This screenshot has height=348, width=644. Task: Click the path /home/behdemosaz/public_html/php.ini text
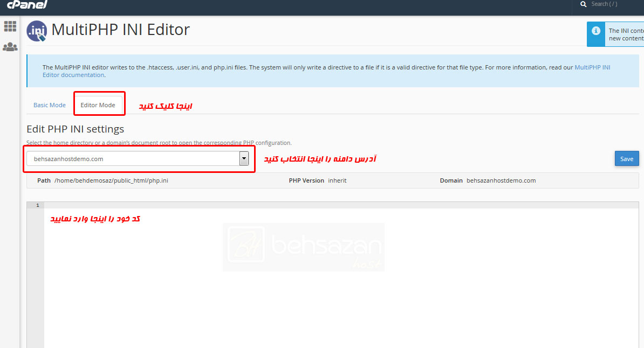111,180
